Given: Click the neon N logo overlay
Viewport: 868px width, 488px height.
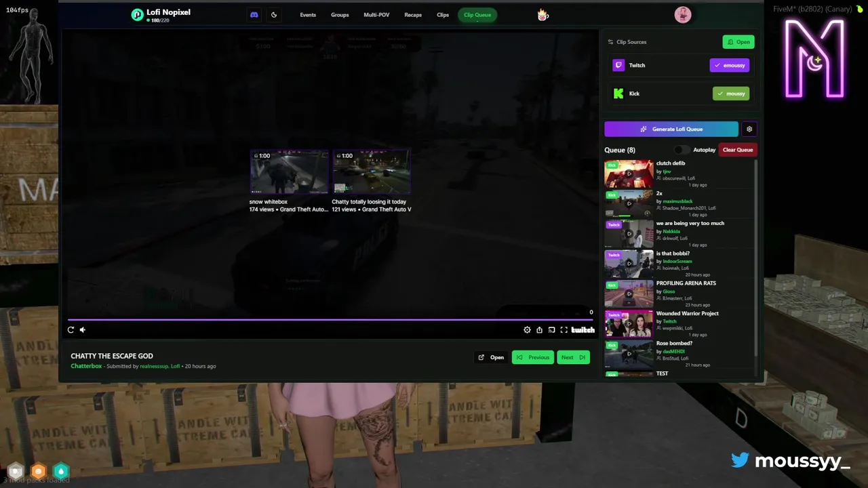Looking at the screenshot, I should coord(814,59).
